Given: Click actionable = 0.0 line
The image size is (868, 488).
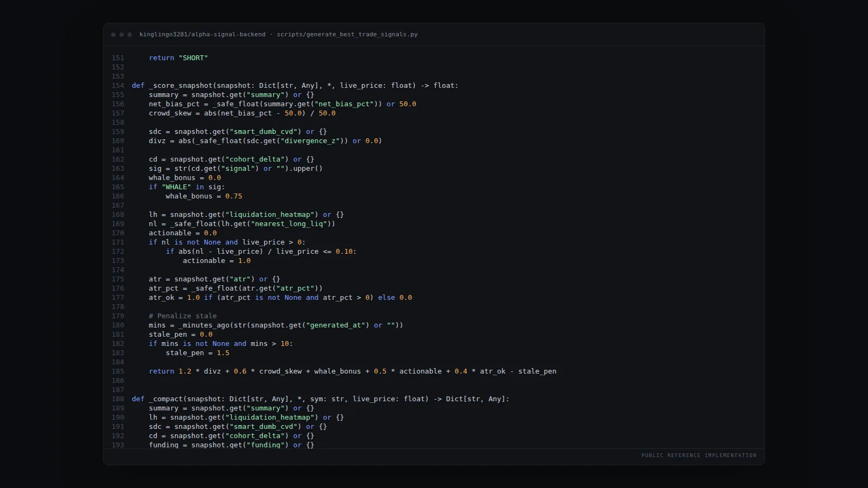Looking at the screenshot, I should [x=183, y=233].
